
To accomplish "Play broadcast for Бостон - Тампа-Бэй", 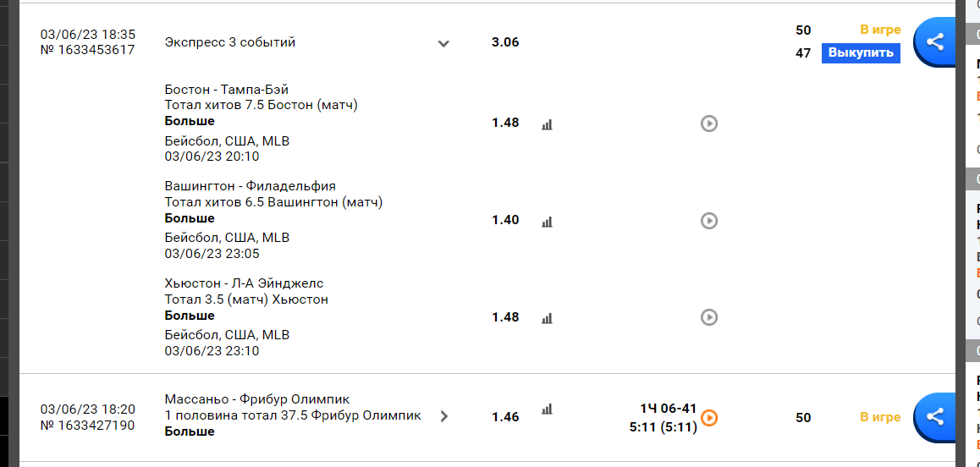I will (x=708, y=124).
